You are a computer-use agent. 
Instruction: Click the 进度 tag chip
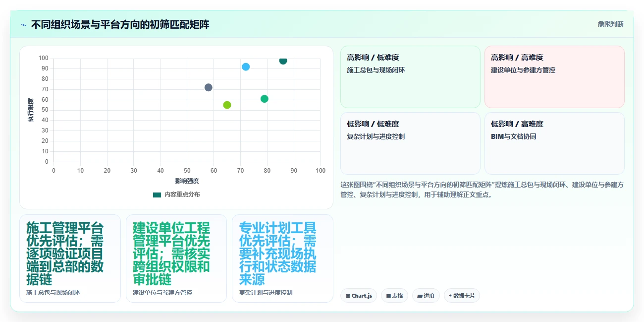[x=426, y=296]
